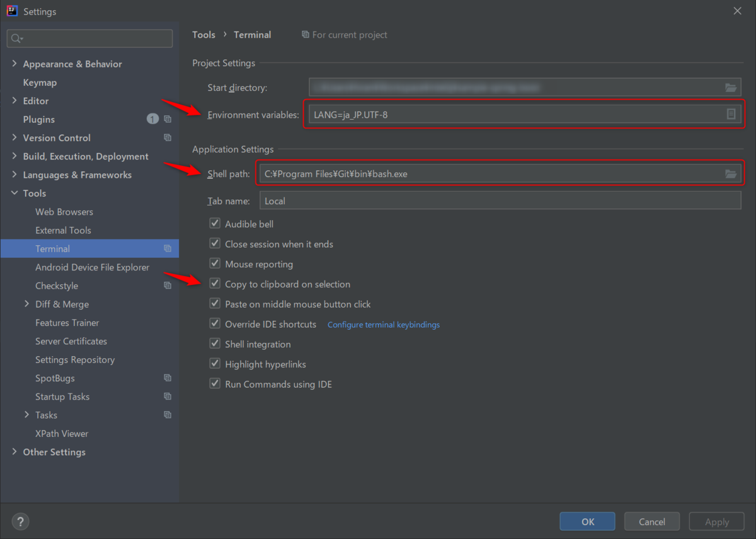Select Web Browsers under Tools

[x=64, y=212]
